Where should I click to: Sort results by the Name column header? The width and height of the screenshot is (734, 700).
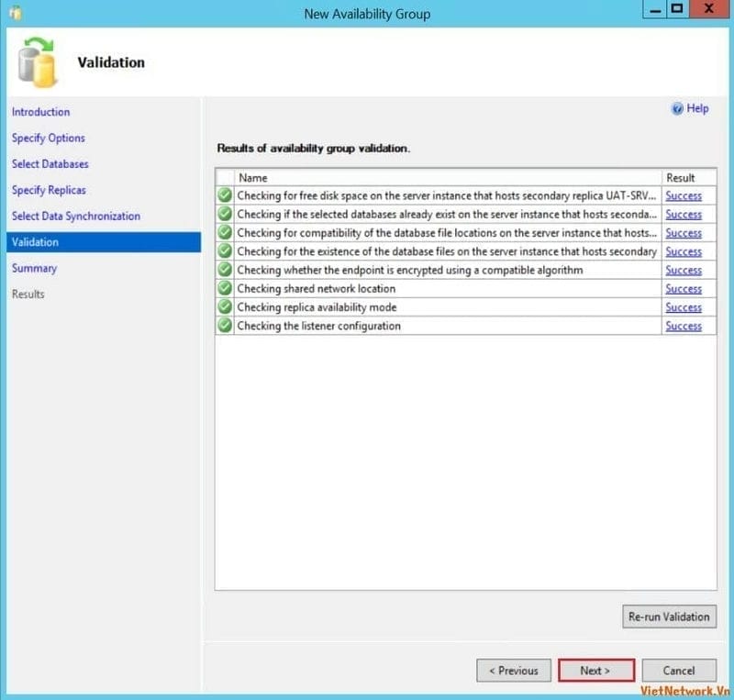coord(448,177)
